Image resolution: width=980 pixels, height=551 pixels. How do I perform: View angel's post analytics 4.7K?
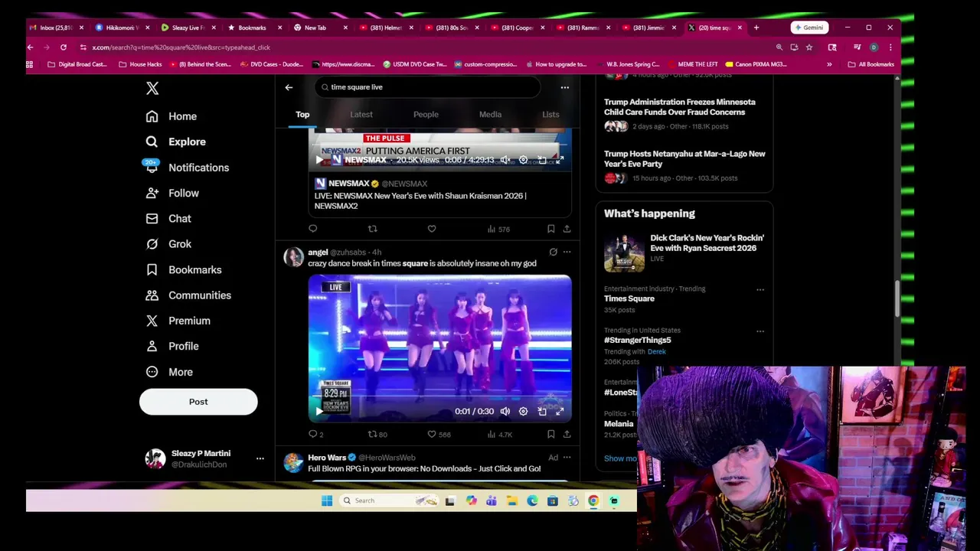coord(499,435)
